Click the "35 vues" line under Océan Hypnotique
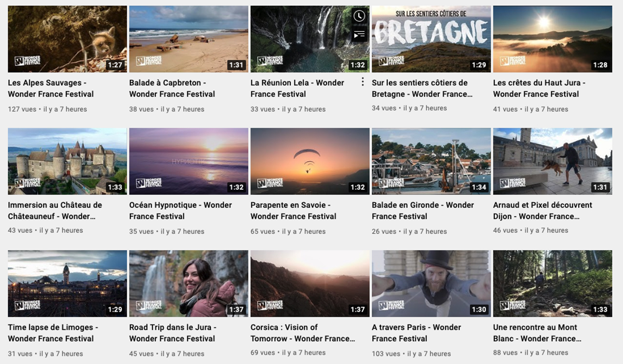 [x=167, y=231]
